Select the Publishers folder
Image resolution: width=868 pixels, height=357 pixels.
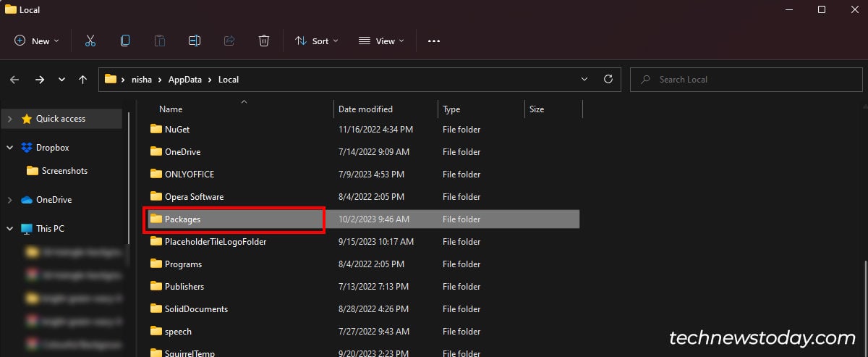tap(184, 287)
